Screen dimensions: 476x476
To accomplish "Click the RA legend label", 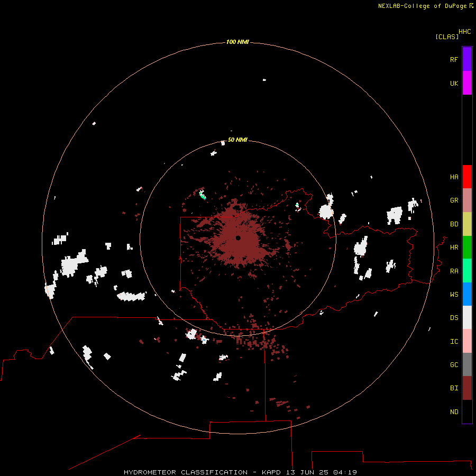I will pos(454,271).
